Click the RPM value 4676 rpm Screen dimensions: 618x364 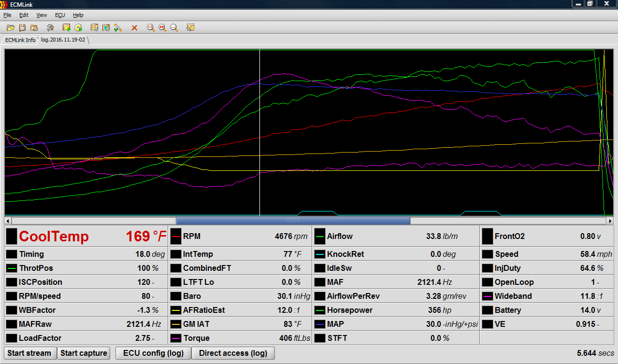click(291, 237)
